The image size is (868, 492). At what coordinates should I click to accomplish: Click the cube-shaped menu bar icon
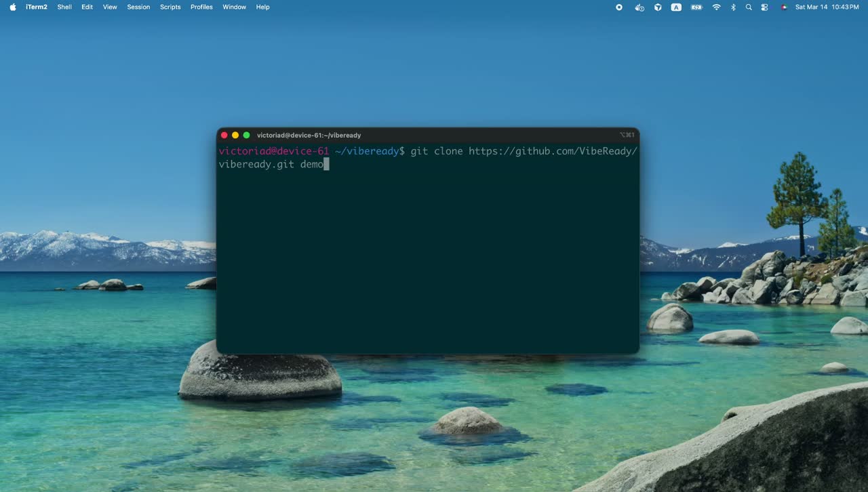tap(658, 7)
